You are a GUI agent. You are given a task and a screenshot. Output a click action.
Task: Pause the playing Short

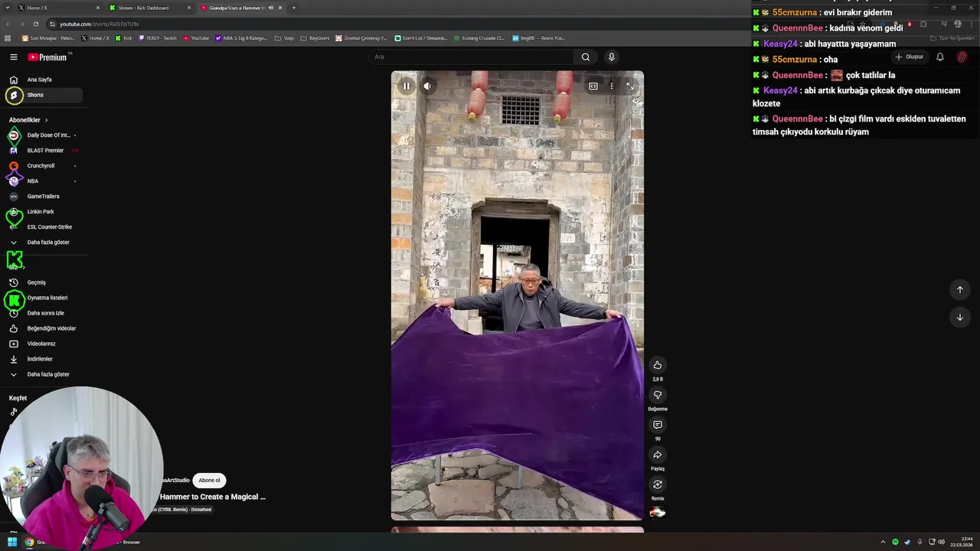point(406,86)
